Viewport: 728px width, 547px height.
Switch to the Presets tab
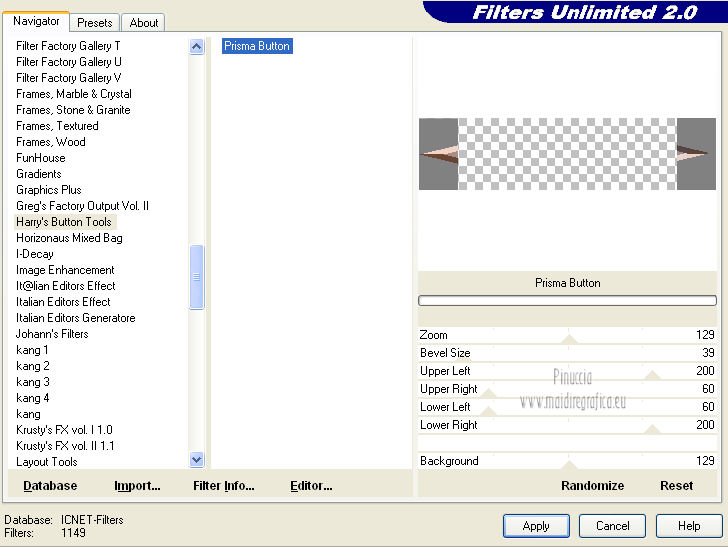(x=95, y=23)
